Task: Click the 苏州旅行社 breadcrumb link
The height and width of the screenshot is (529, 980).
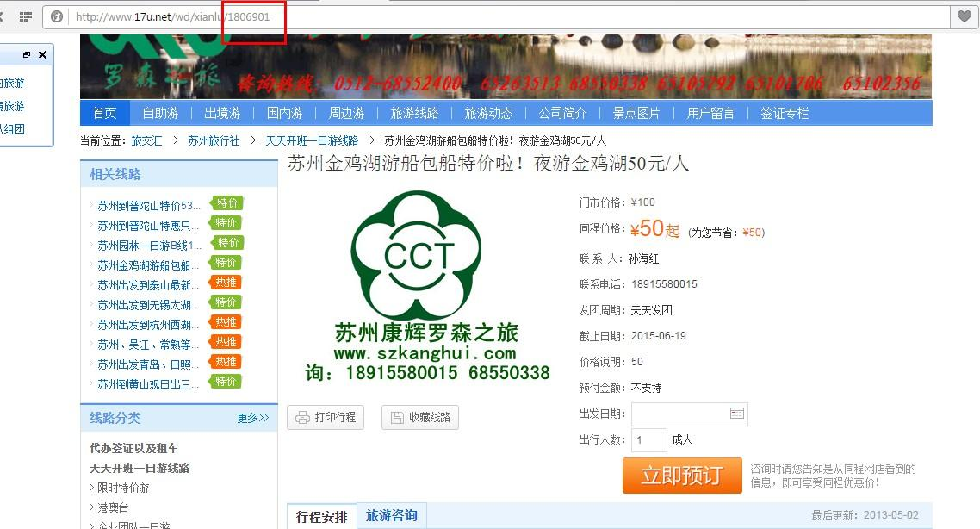Action: coord(214,140)
